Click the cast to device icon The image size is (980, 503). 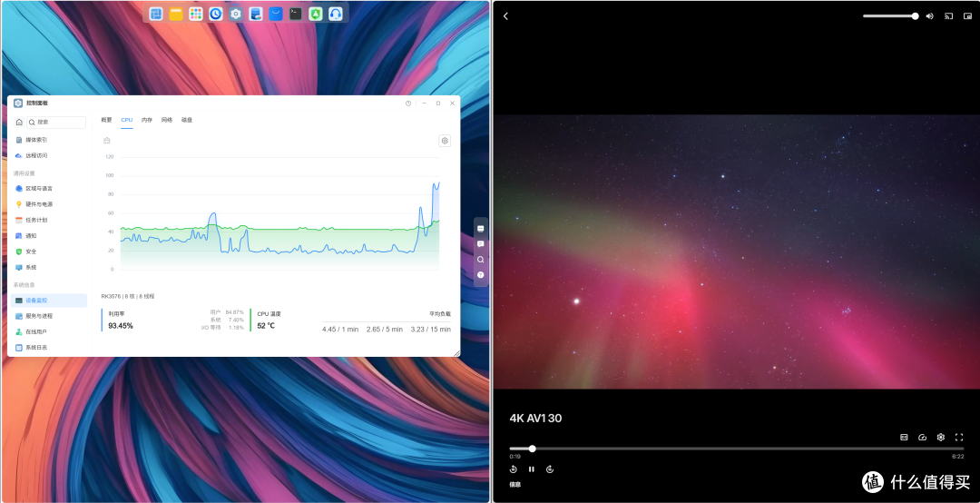click(949, 16)
